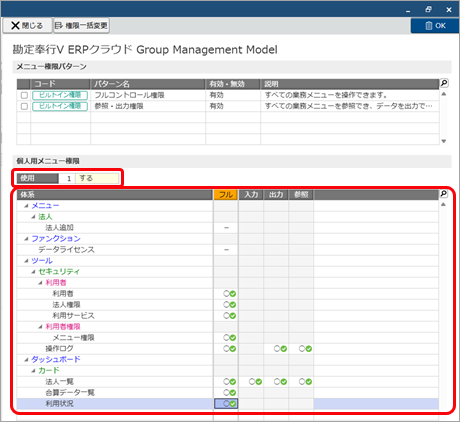Select the 合算データ一覧 tree row
The image size is (460, 422).
(x=115, y=393)
